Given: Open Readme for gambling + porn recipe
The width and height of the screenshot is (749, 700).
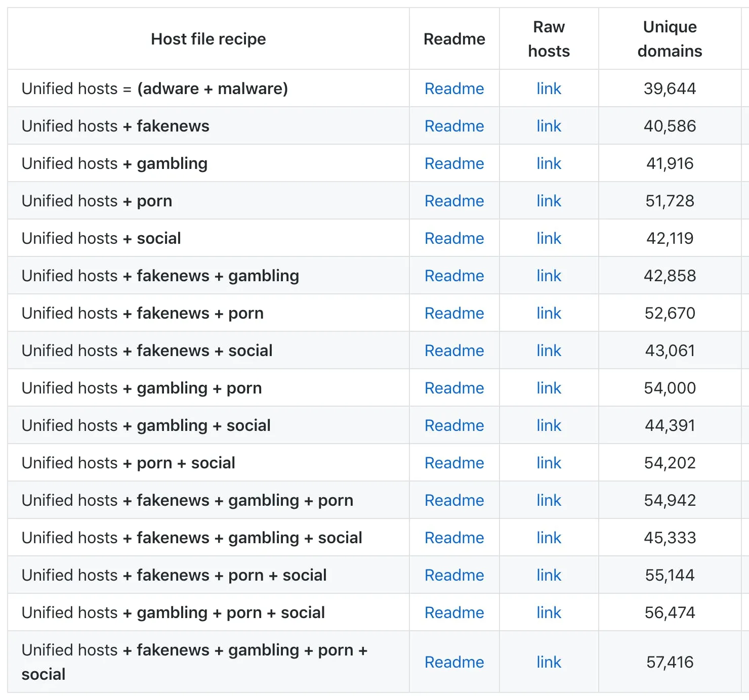Looking at the screenshot, I should coord(454,388).
